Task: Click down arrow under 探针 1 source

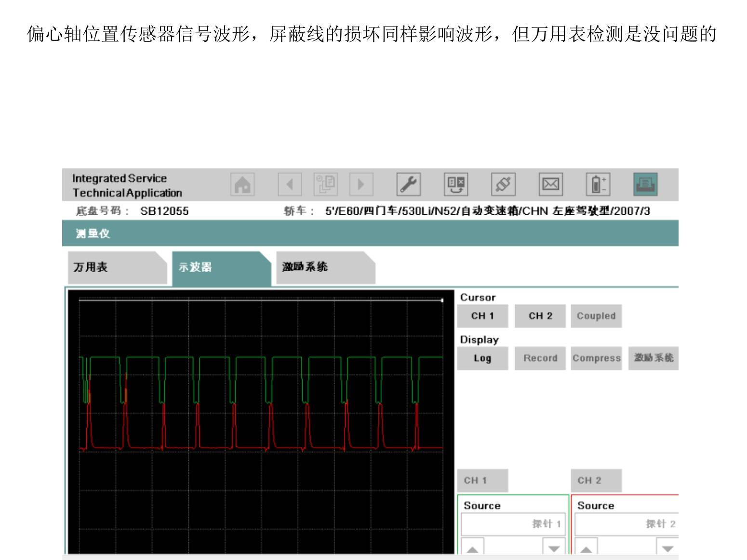Action: pos(554,546)
